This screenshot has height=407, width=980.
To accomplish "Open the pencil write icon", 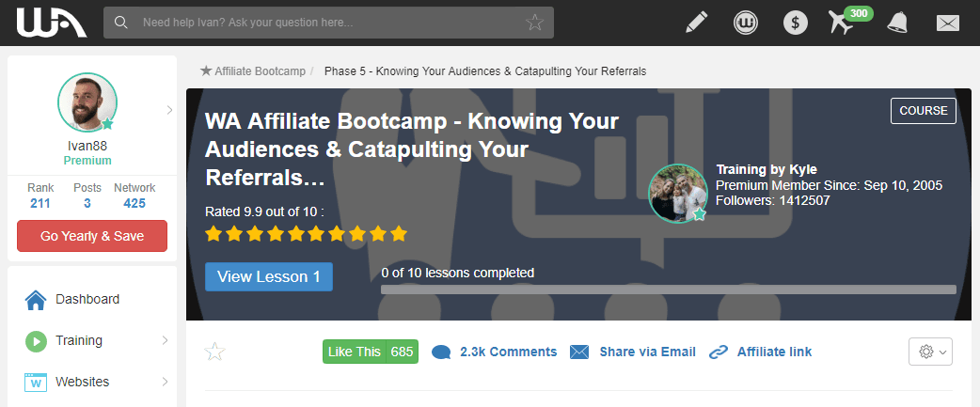I will click(696, 23).
